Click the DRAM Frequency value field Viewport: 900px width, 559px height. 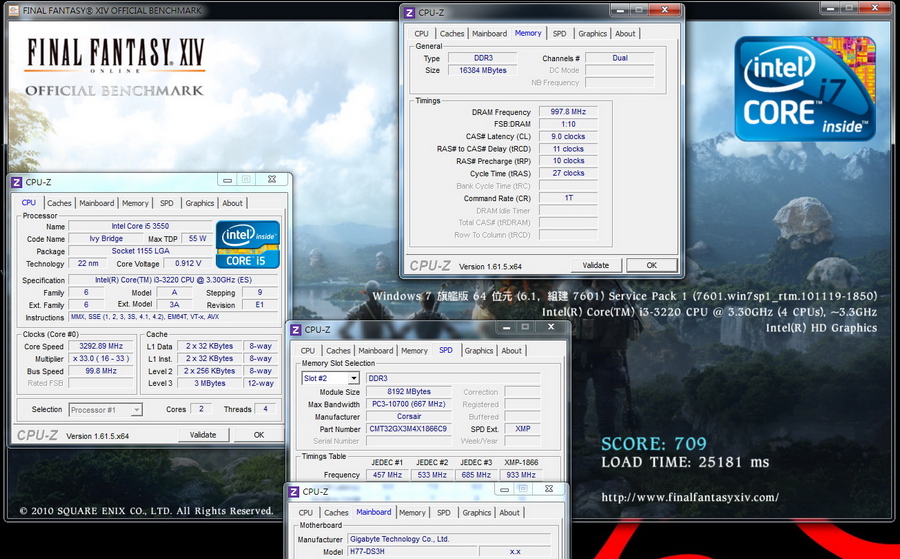point(568,112)
